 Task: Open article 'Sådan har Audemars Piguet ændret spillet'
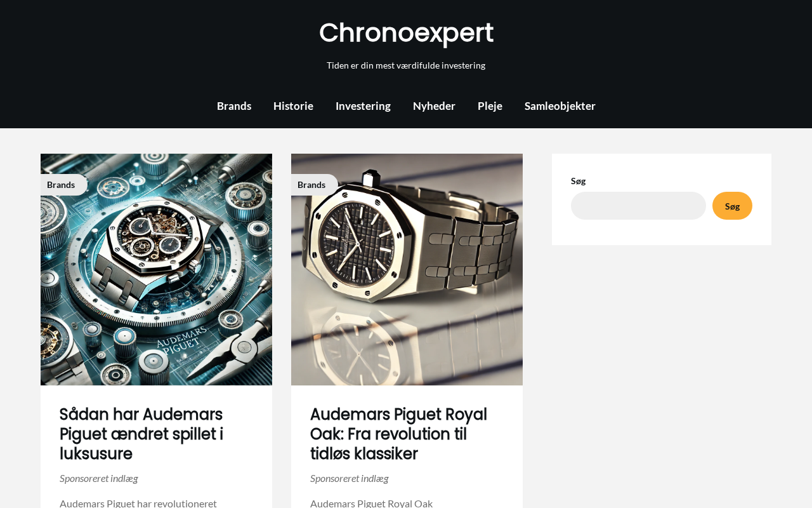pos(141,434)
